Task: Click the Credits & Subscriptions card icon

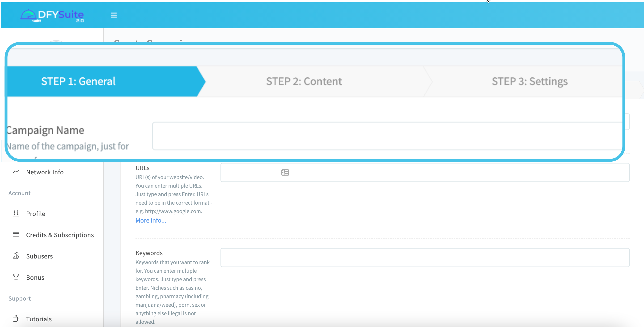Action: coord(16,234)
